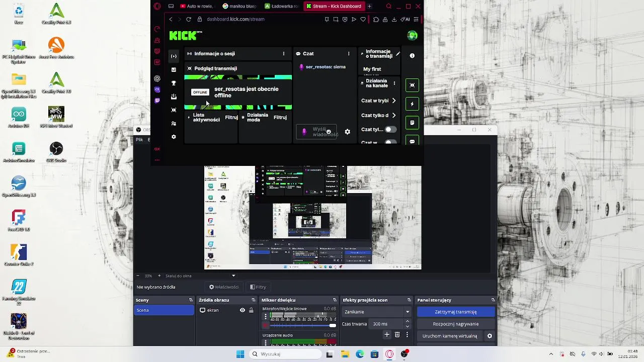Delete scene transition with trash icon
644x362 pixels.
[397, 335]
